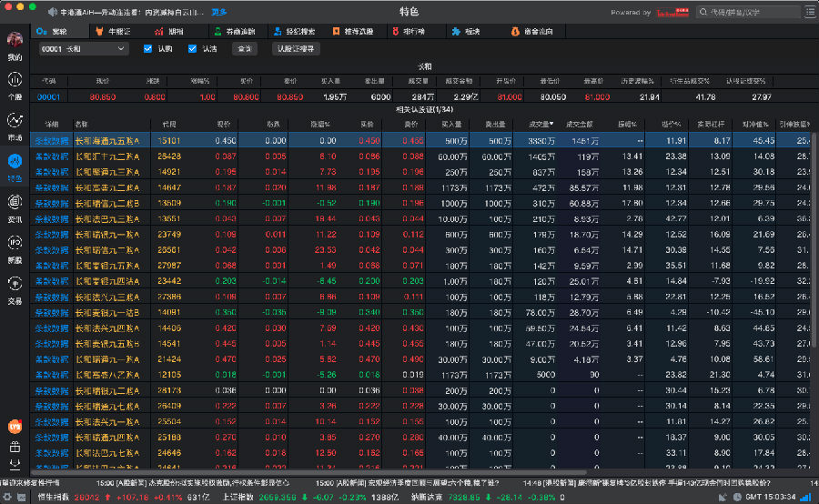Sort by the 成交金额 column header
Viewport: 819px width, 504px height.
click(580, 125)
